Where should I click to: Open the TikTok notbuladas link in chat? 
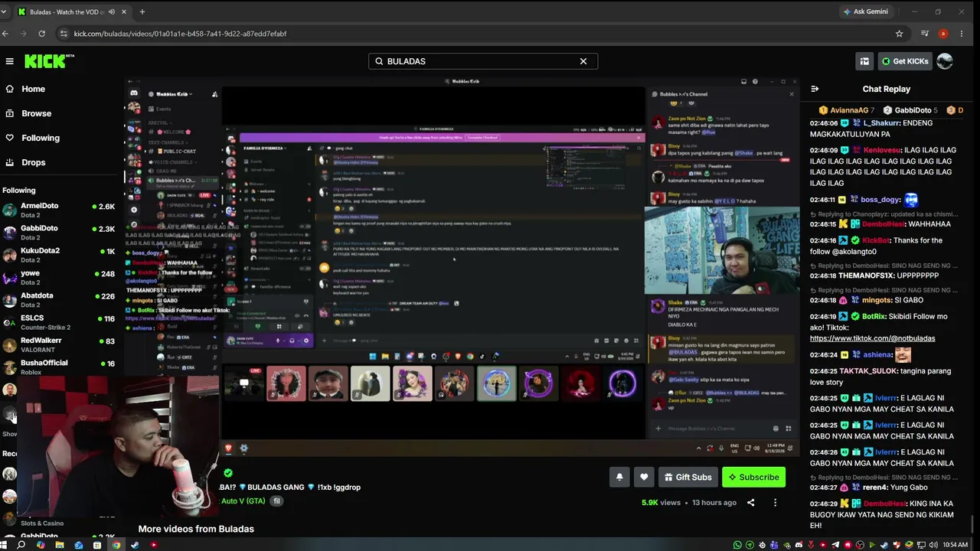point(872,338)
